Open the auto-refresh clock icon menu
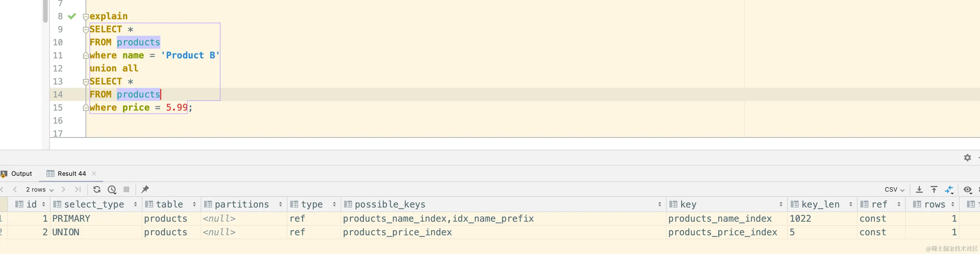 [112, 189]
